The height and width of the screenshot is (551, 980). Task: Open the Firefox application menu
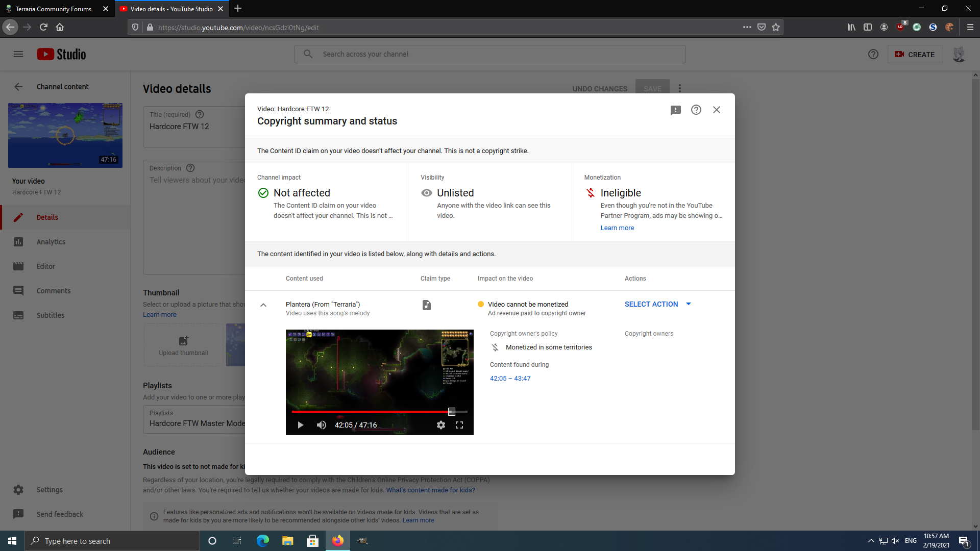(x=970, y=27)
